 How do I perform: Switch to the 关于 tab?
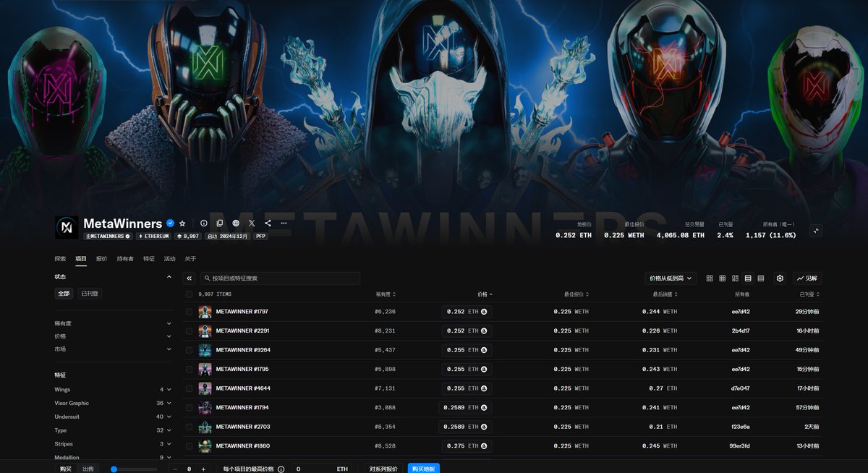point(190,258)
